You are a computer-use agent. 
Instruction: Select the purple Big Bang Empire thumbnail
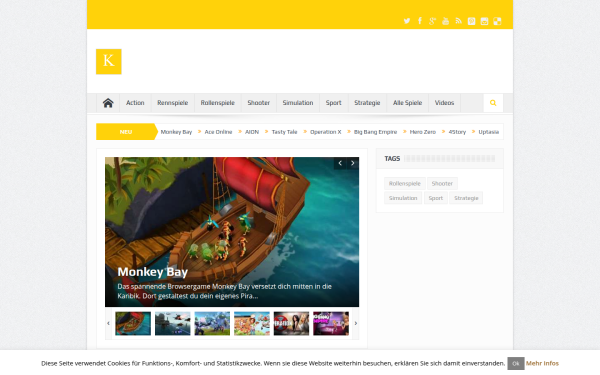point(331,323)
